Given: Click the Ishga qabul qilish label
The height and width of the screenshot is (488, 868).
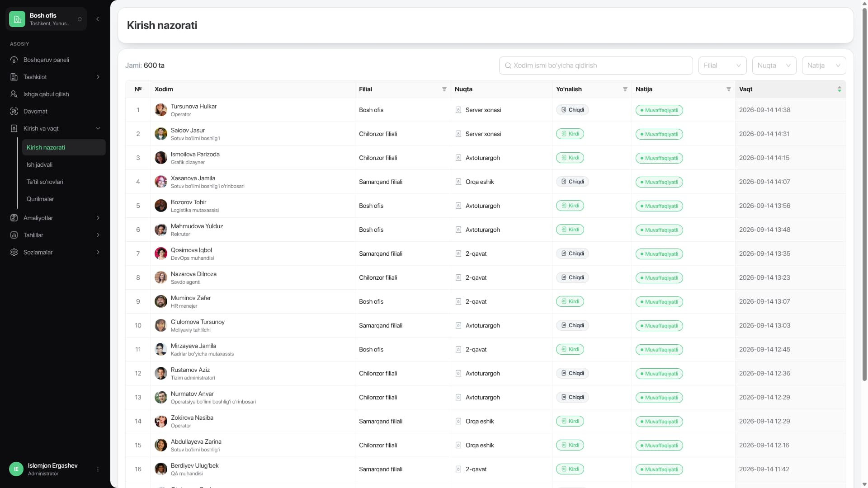Looking at the screenshot, I should 46,94.
